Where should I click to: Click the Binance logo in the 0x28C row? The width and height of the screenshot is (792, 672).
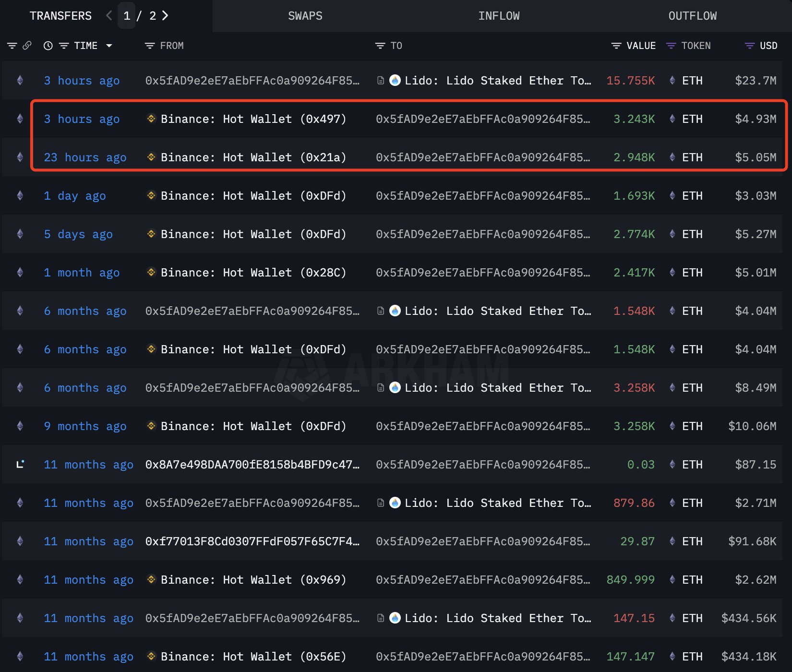point(151,272)
